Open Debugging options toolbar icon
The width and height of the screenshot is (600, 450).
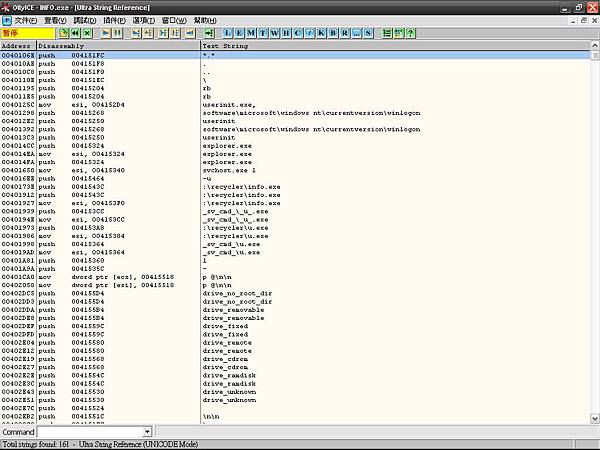coord(387,33)
